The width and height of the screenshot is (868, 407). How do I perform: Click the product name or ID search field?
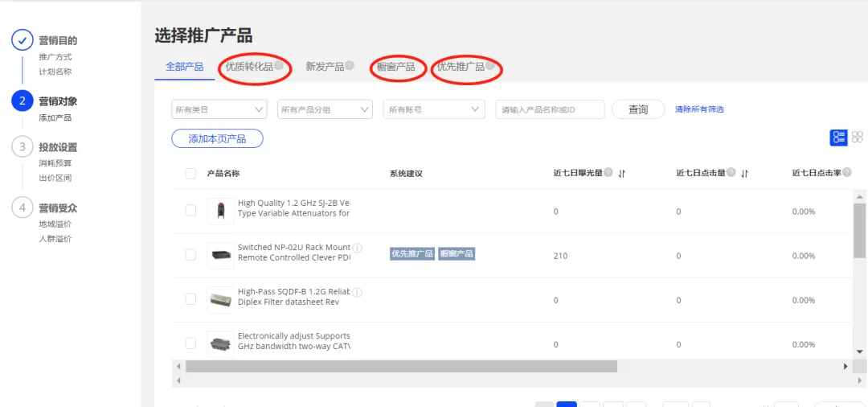(x=550, y=109)
